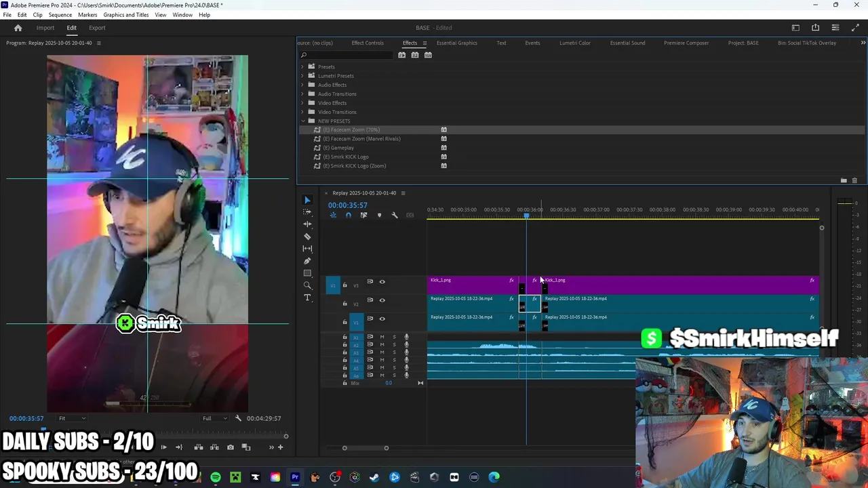Click Export Frame camera icon
The height and width of the screenshot is (488, 868).
click(x=231, y=447)
